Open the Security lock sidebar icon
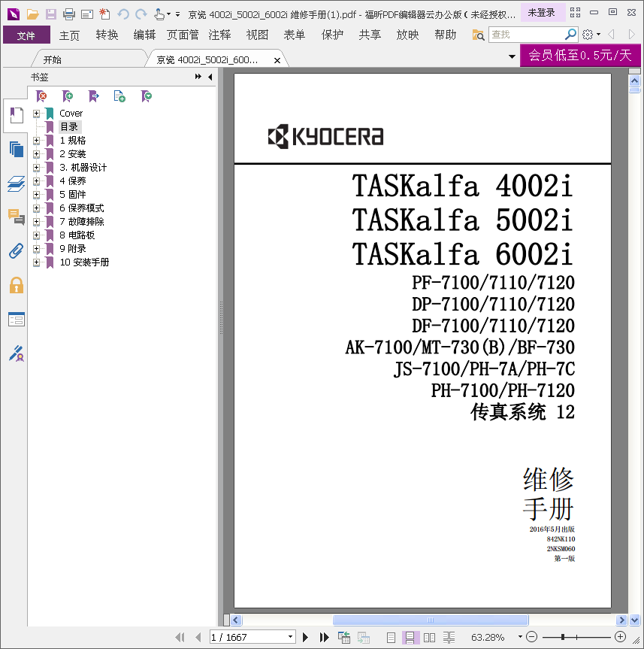The height and width of the screenshot is (649, 644). [16, 285]
